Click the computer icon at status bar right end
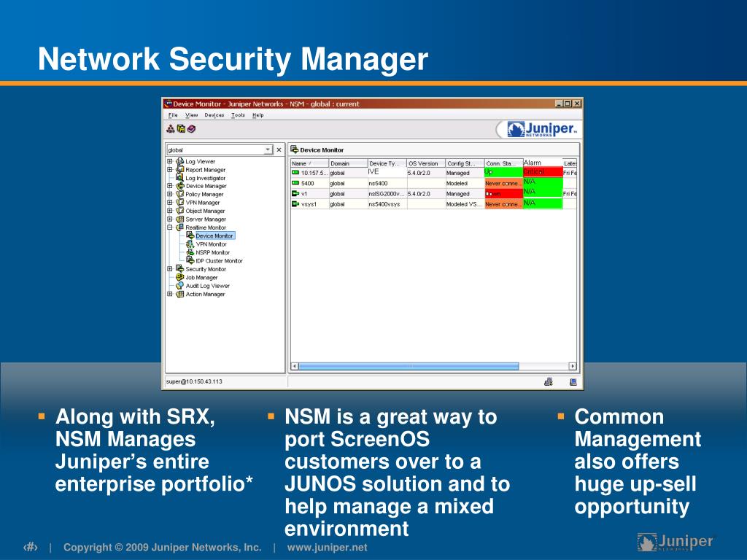Screen dimensions: 747x560 573,381
